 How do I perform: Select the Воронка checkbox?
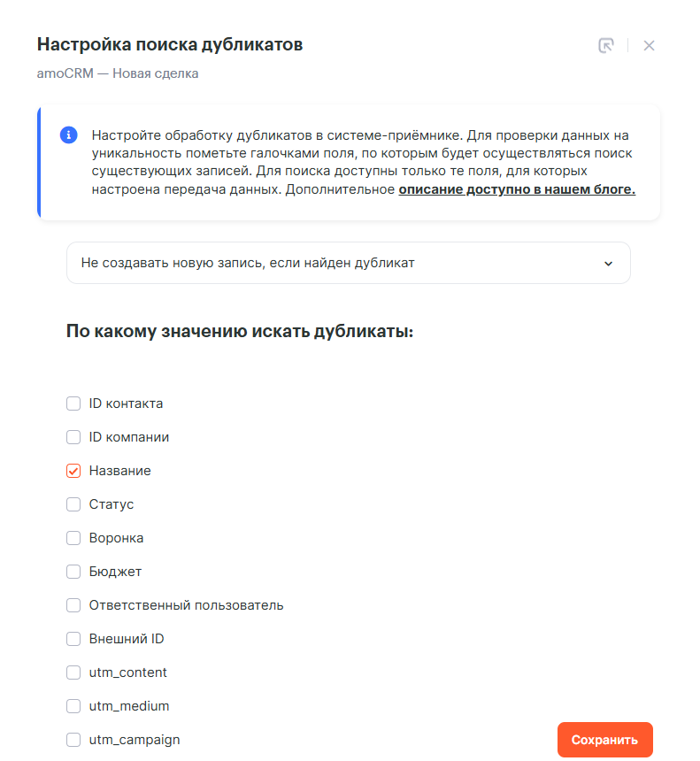pos(73,538)
